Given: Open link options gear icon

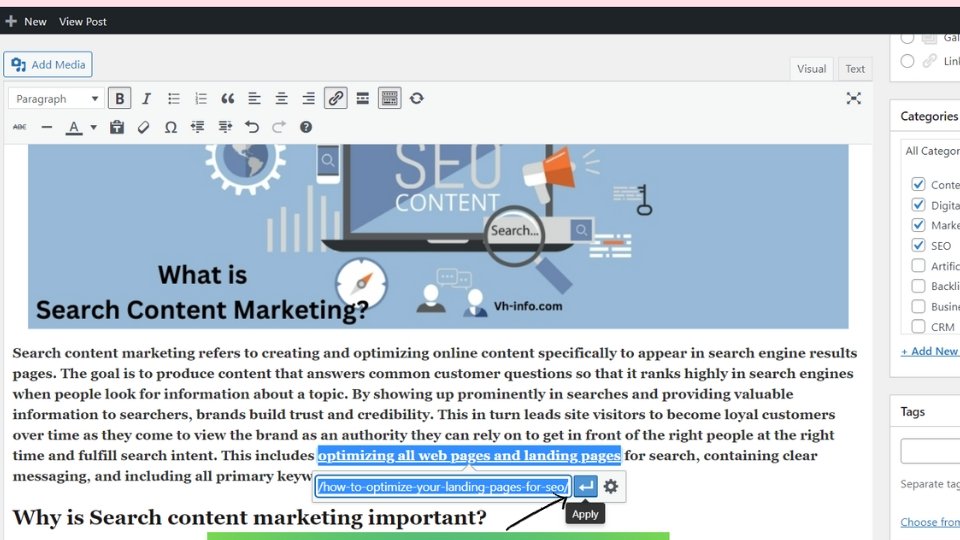Looking at the screenshot, I should coord(610,487).
